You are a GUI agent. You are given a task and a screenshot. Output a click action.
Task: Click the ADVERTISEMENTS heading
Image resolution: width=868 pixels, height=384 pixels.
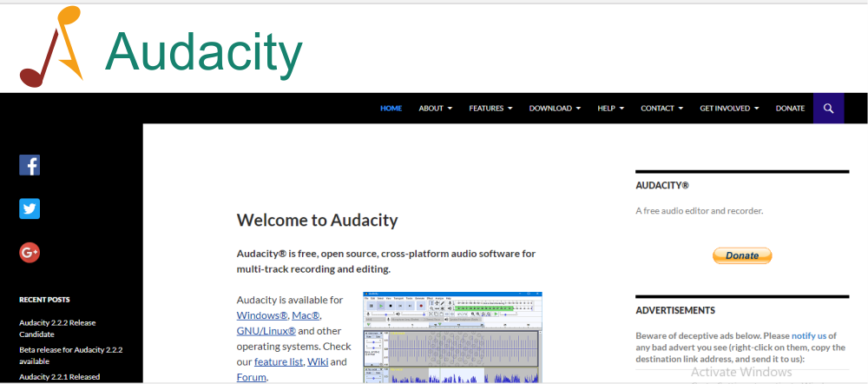(675, 310)
